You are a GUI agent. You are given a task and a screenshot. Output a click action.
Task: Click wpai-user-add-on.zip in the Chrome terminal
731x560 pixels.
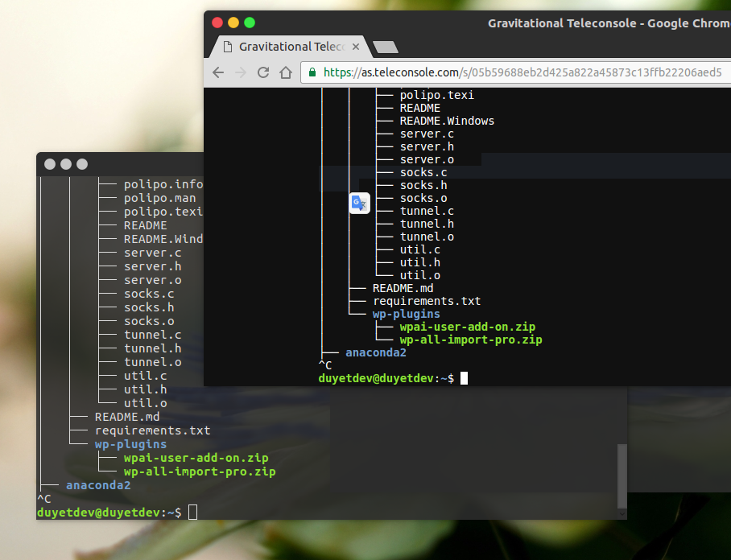pyautogui.click(x=468, y=327)
